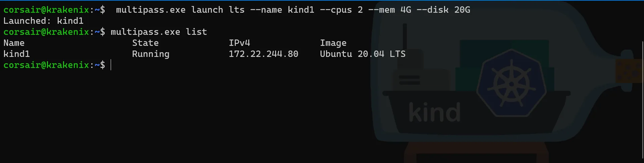
Task: Click the "kind" logo text on the ship
Action: point(434,112)
